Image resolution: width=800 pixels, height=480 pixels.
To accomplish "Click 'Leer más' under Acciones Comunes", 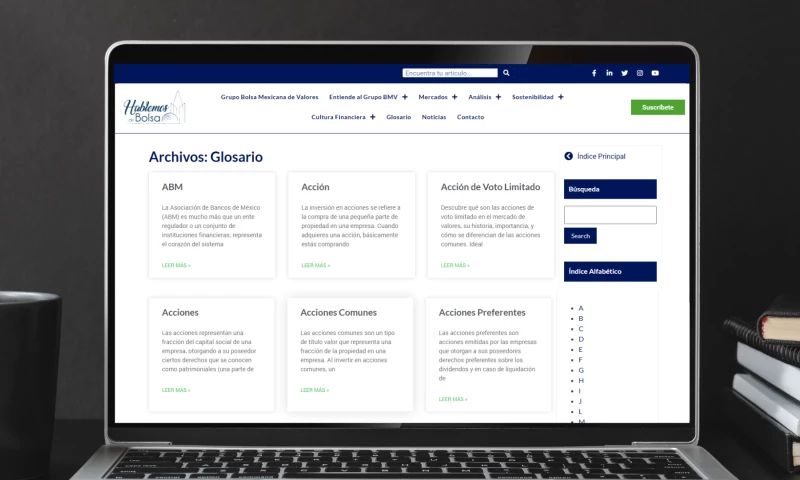I will pos(314,390).
